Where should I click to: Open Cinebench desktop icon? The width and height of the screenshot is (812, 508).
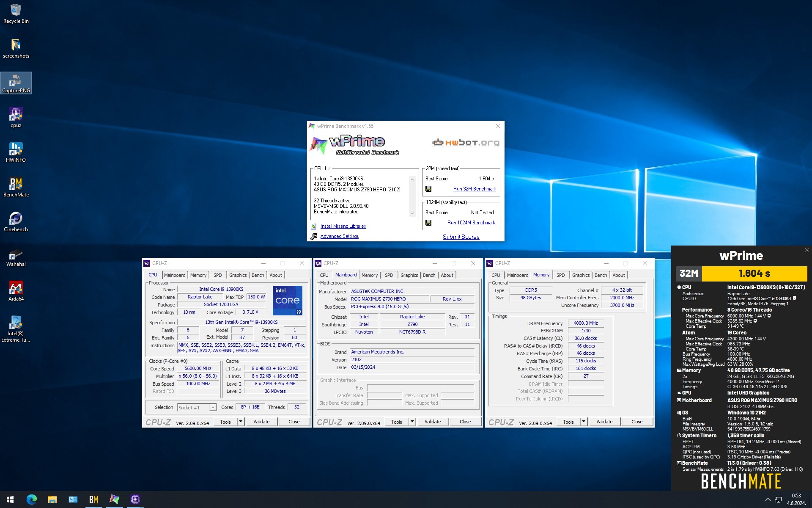point(16,222)
